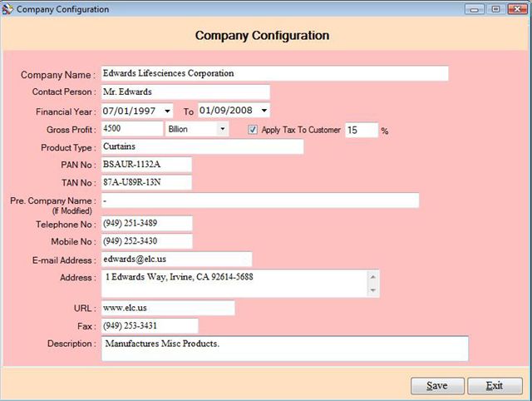Click into the Company Name field
532x401 pixels.
point(275,73)
